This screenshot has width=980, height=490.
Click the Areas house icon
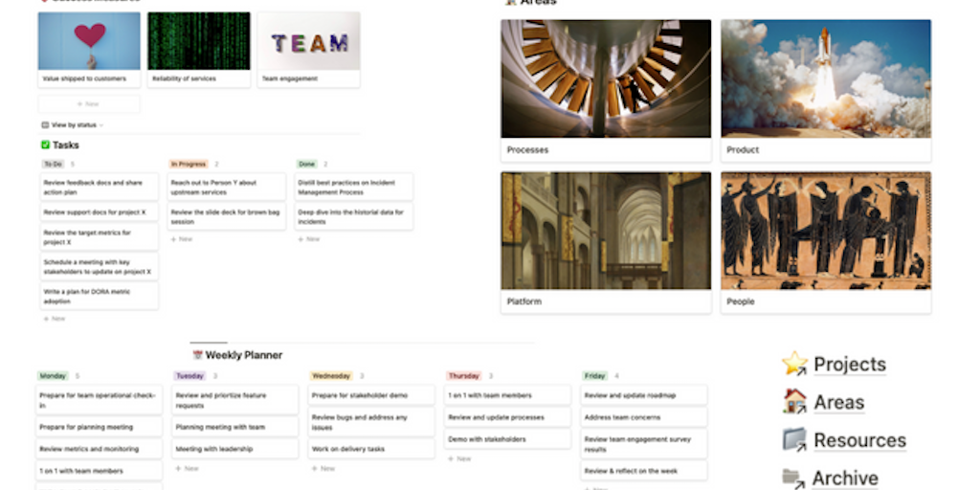795,401
